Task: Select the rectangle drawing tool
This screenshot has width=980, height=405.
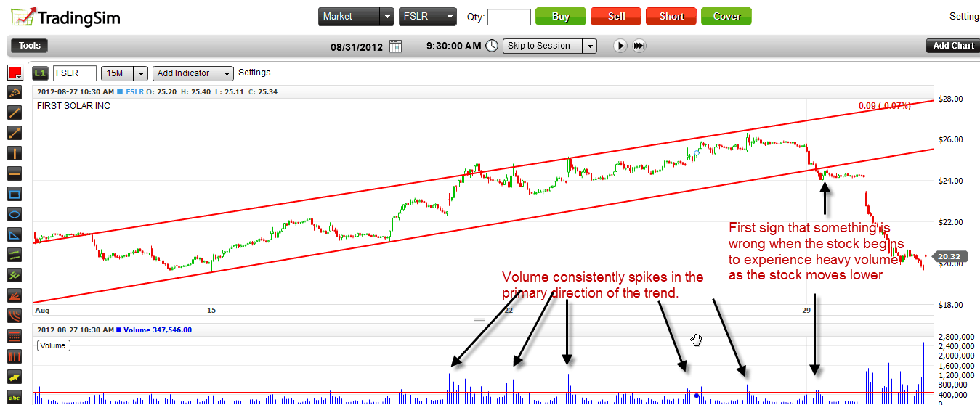Action: pos(15,194)
